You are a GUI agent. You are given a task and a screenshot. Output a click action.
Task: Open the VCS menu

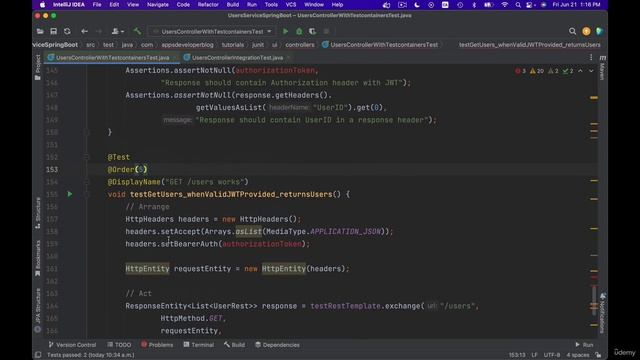point(291,5)
